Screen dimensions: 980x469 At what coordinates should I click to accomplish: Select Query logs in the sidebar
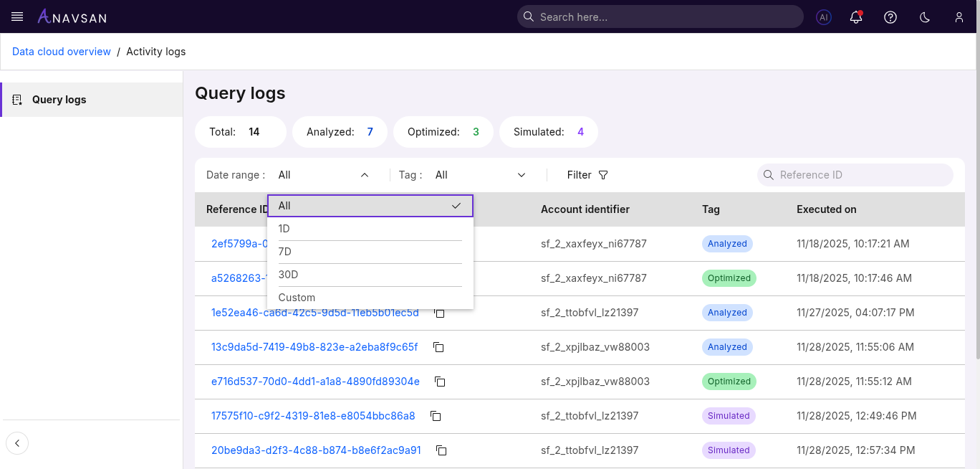coord(59,100)
